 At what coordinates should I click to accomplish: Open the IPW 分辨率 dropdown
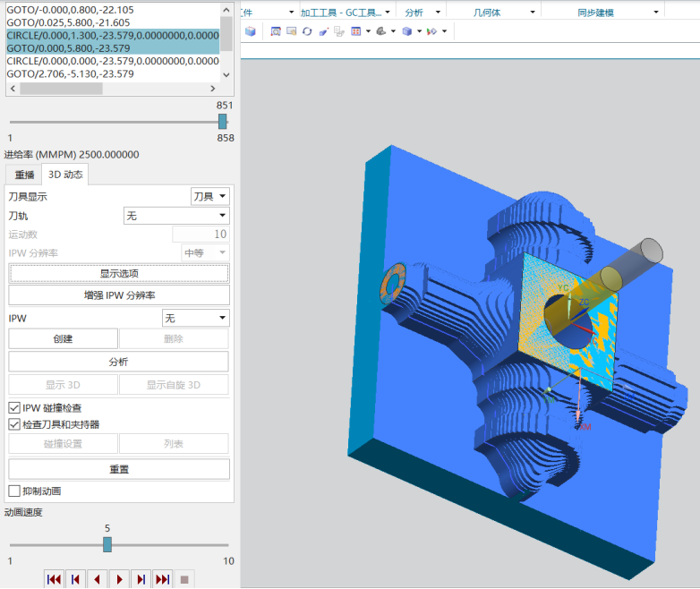(x=205, y=253)
